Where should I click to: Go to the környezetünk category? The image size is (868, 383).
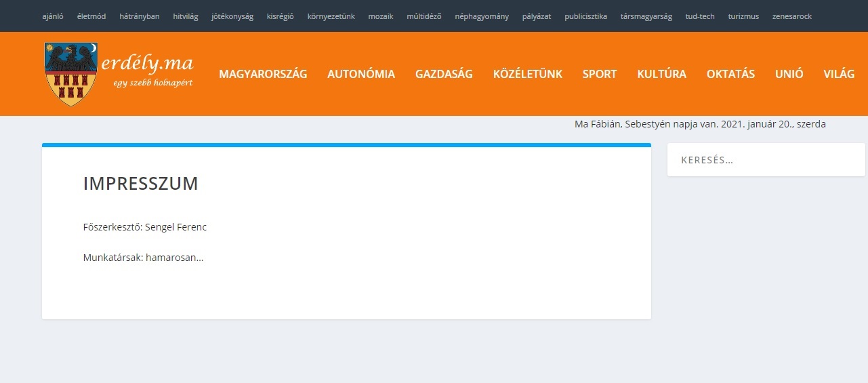click(x=331, y=16)
